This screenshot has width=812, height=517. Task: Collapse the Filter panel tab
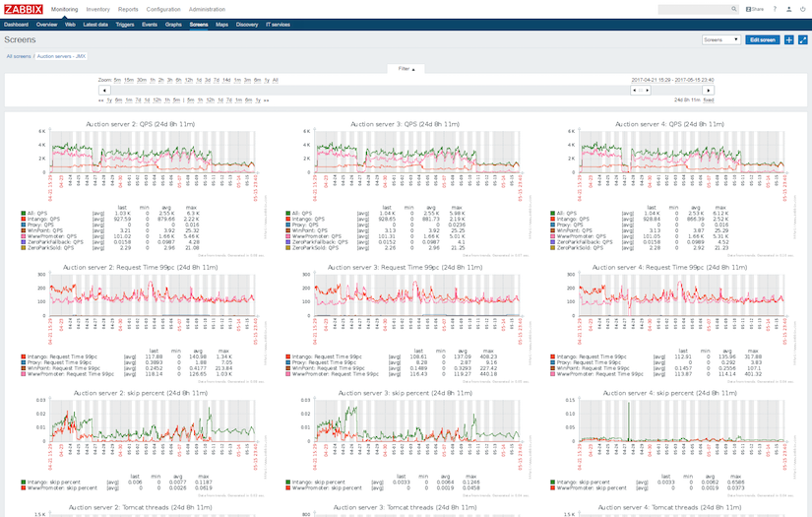[x=406, y=69]
